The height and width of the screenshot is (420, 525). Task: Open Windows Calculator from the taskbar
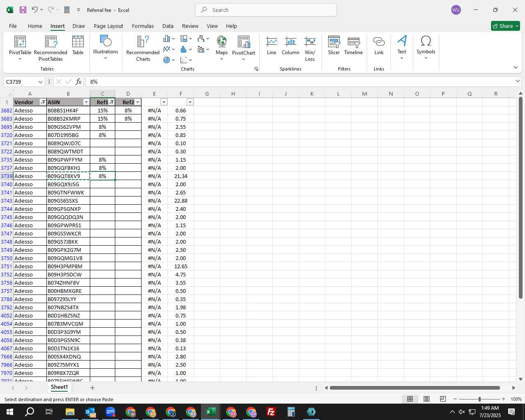coord(291,412)
